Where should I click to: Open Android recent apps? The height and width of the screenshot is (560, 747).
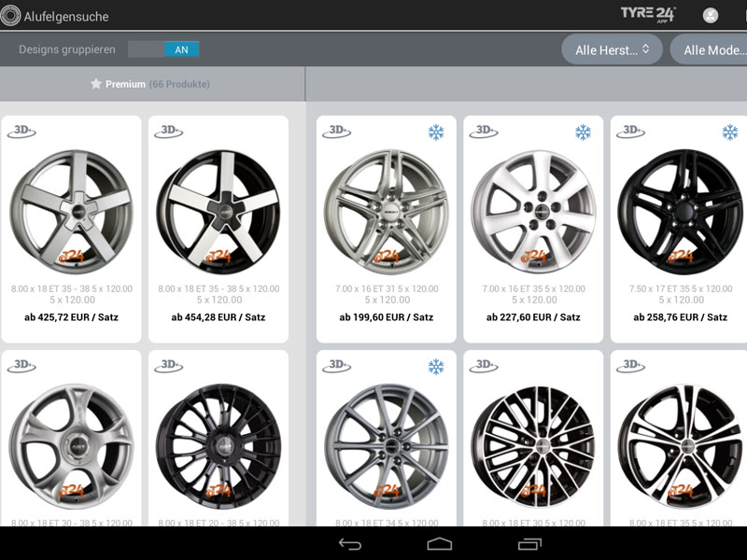tap(529, 543)
